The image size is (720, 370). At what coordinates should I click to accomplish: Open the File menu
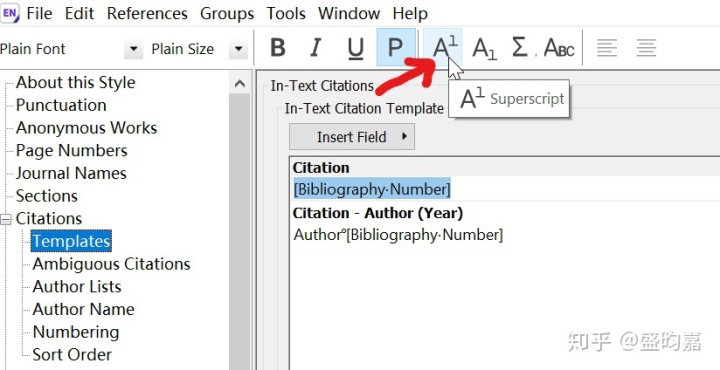click(39, 13)
